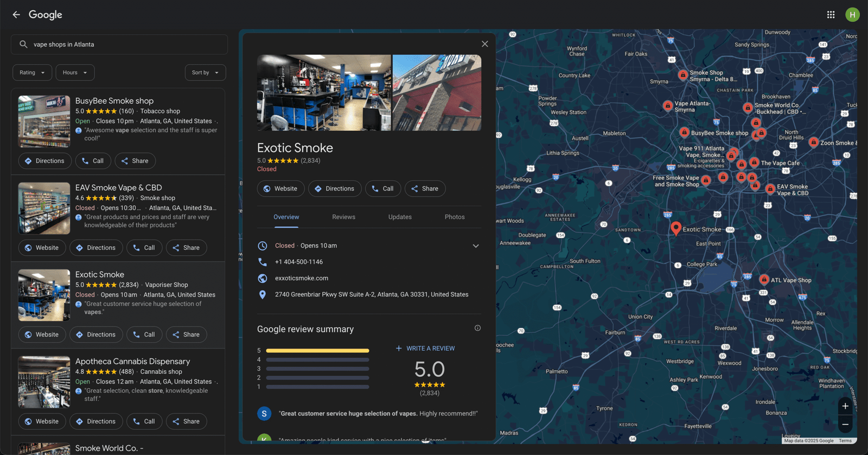Click the reviewer avatar S in review summary
This screenshot has height=455, width=868.
tap(264, 414)
